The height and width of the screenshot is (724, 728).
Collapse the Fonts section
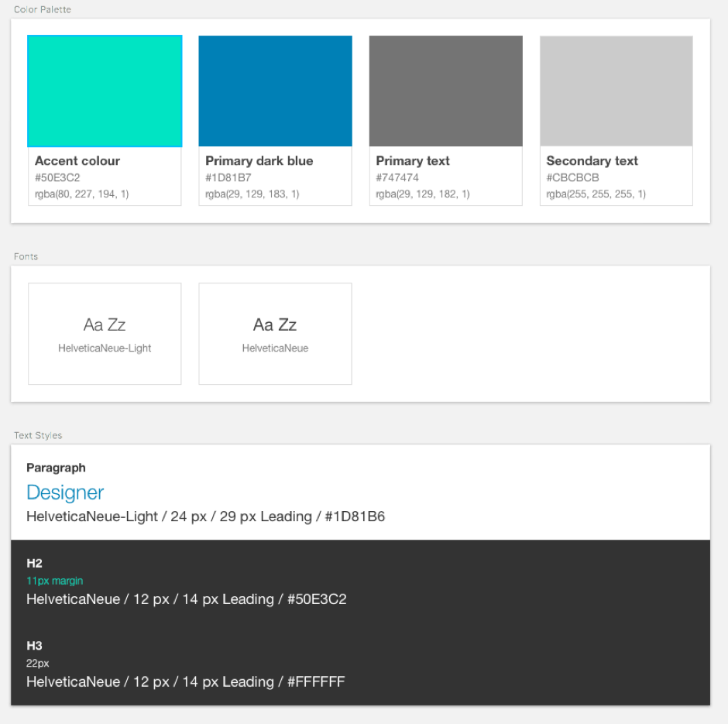tap(26, 256)
